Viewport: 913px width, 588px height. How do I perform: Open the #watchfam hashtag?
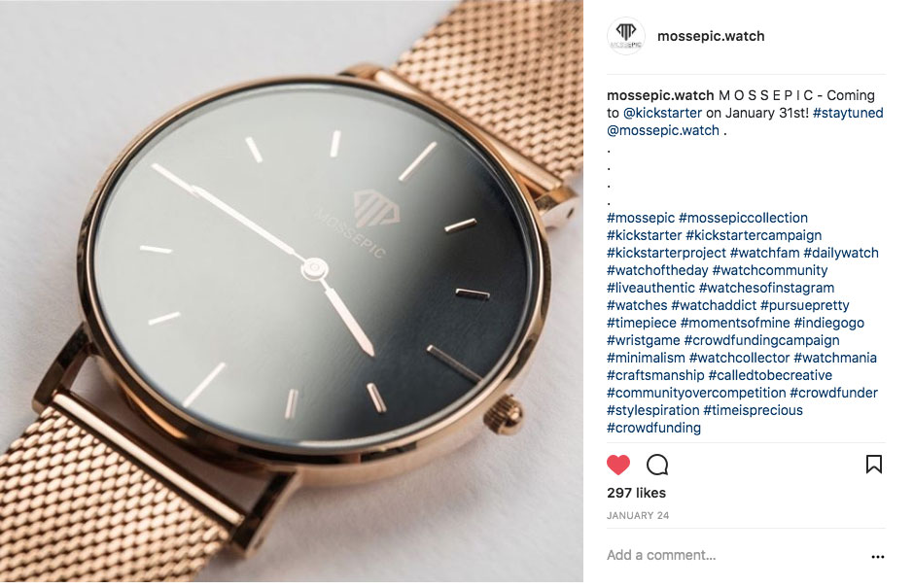pos(764,253)
